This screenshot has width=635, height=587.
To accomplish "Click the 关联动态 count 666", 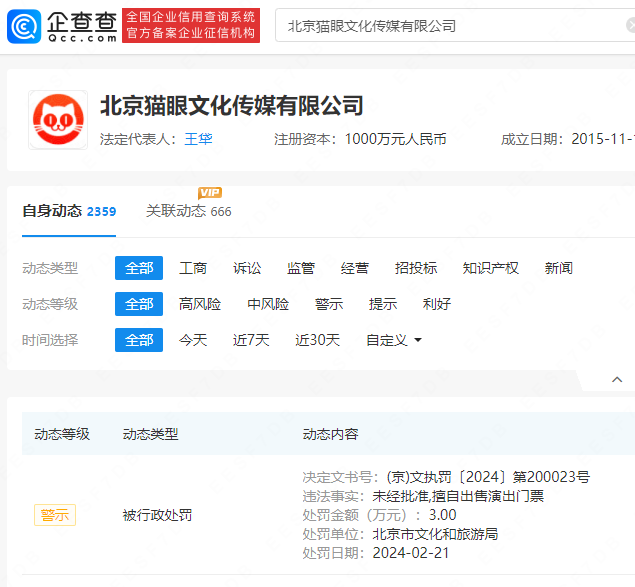I will point(221,211).
